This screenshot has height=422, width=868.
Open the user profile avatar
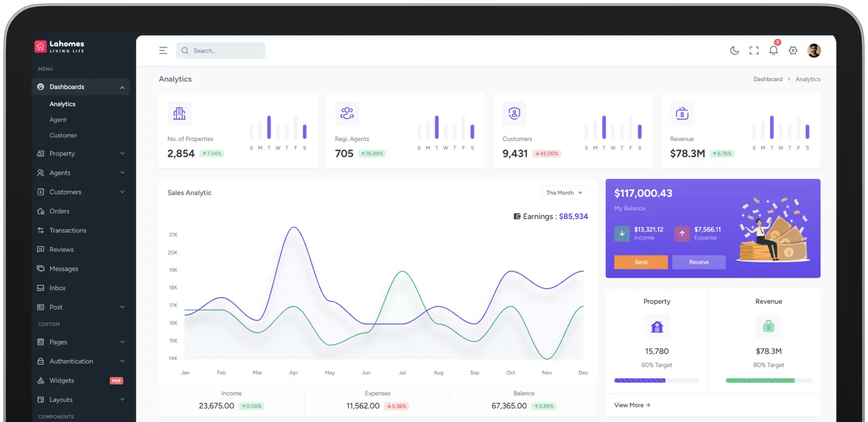click(814, 50)
